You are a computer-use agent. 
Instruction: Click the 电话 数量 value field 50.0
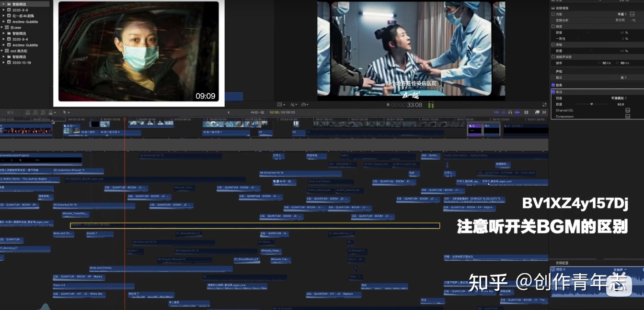pos(621,104)
